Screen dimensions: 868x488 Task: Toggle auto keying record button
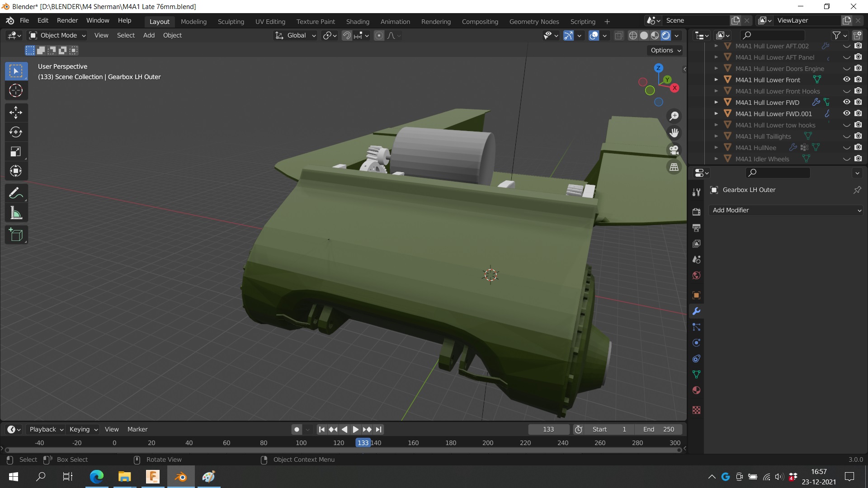pos(297,429)
